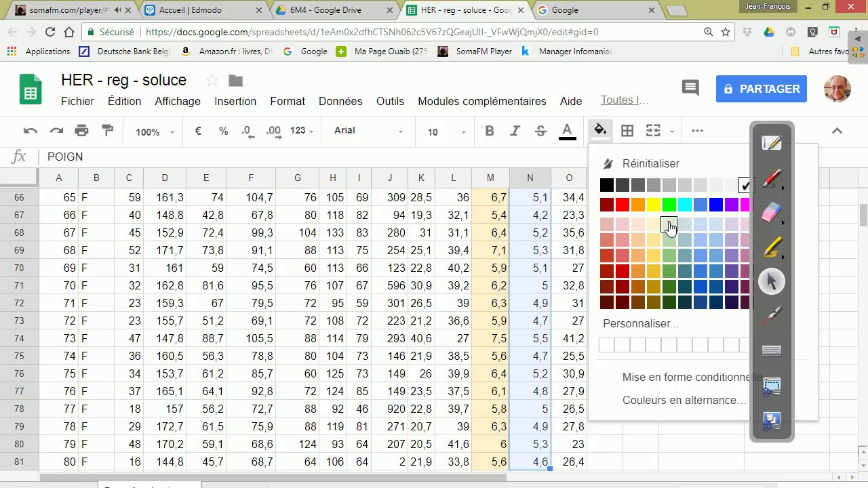
Task: Open the text color tool
Action: (x=568, y=131)
